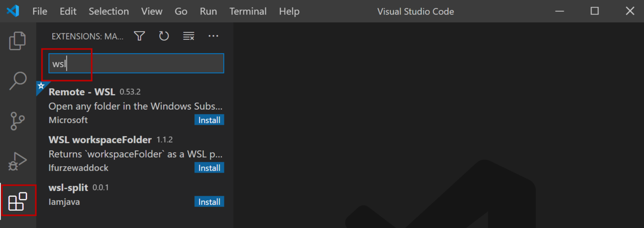644x228 pixels.
Task: Click version 0.0.1 of wsl-split
Action: [x=101, y=188]
